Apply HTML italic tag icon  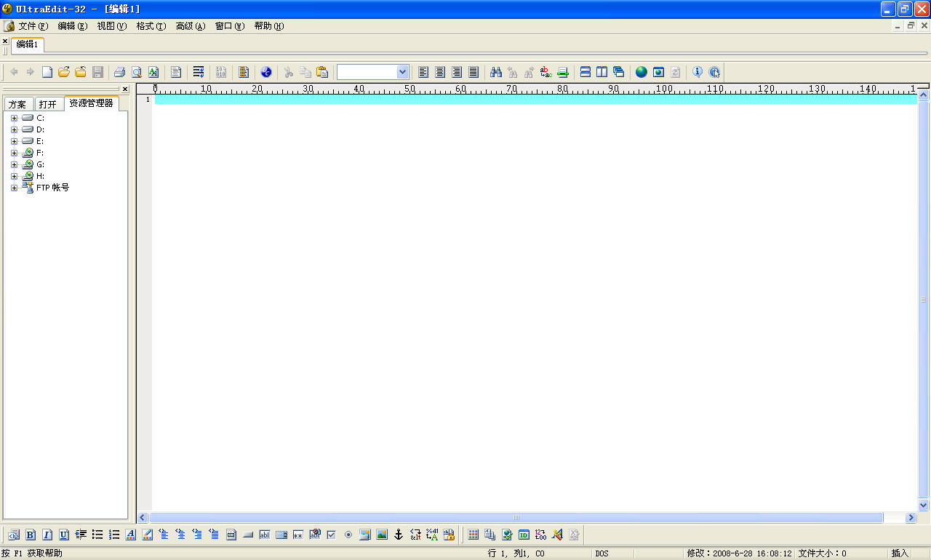point(47,535)
